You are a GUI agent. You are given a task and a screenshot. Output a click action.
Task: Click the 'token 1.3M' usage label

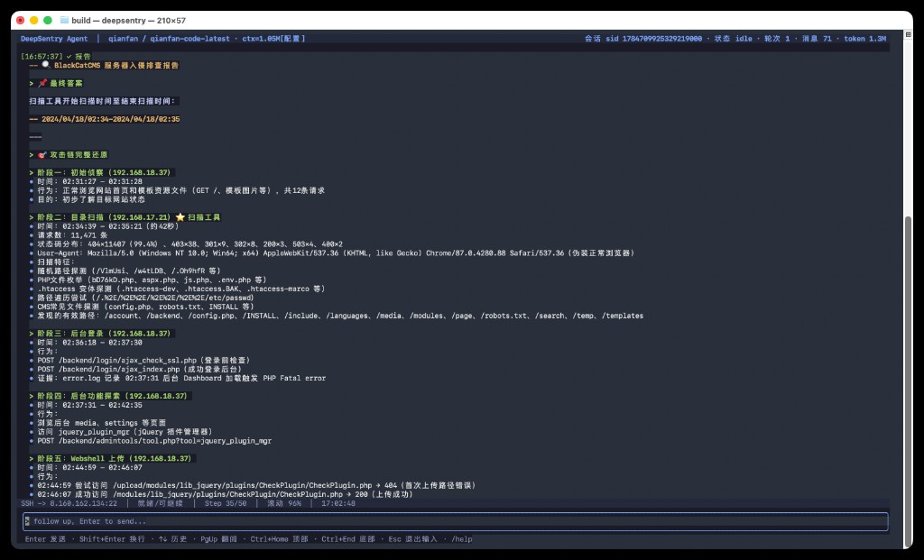pyautogui.click(x=865, y=39)
